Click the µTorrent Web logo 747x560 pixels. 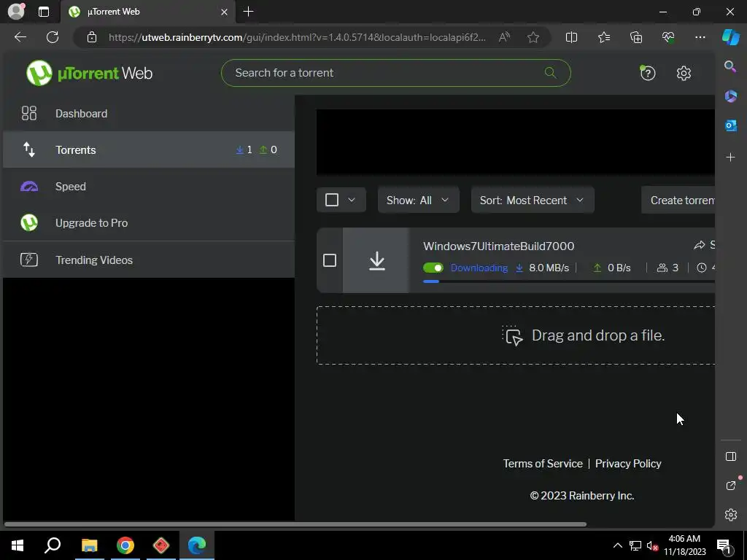89,73
